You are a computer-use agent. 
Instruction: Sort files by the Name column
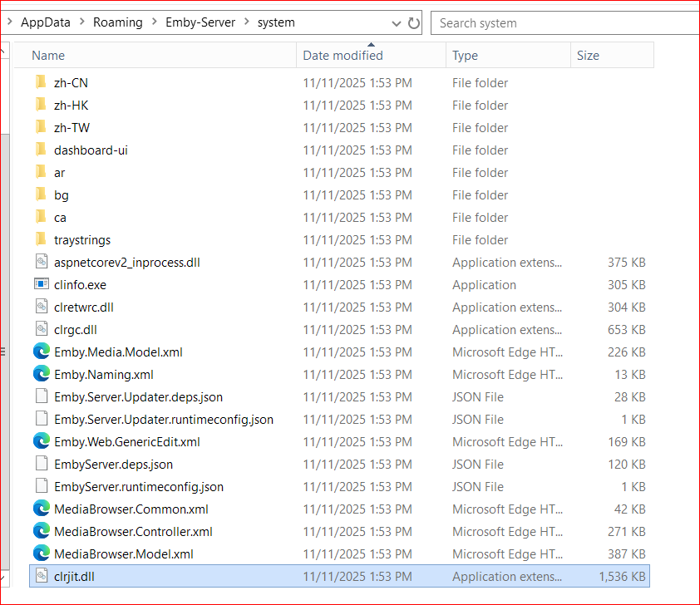pyautogui.click(x=155, y=56)
